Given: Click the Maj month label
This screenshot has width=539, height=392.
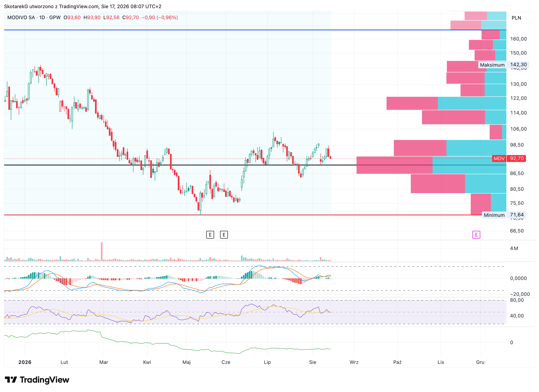Looking at the screenshot, I should click(187, 362).
